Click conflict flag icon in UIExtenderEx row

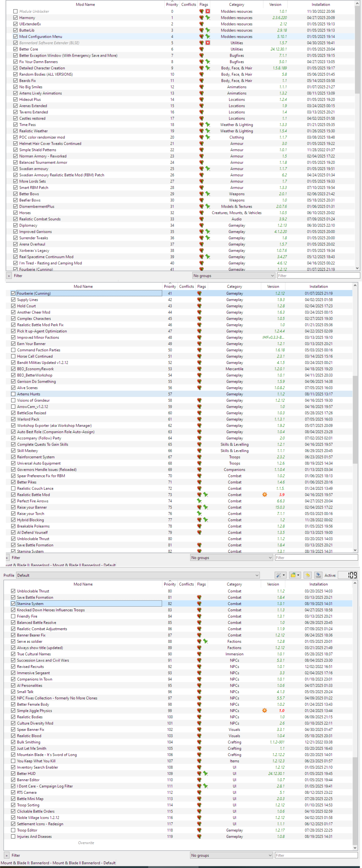click(201, 24)
